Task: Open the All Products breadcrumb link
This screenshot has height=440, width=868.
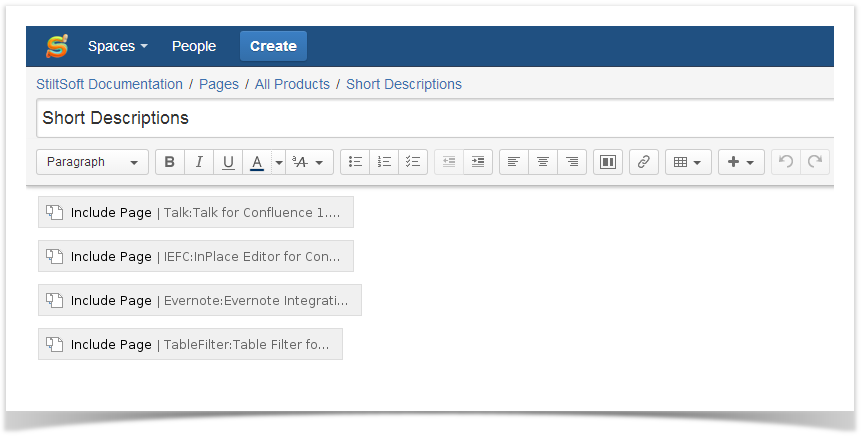Action: (292, 84)
